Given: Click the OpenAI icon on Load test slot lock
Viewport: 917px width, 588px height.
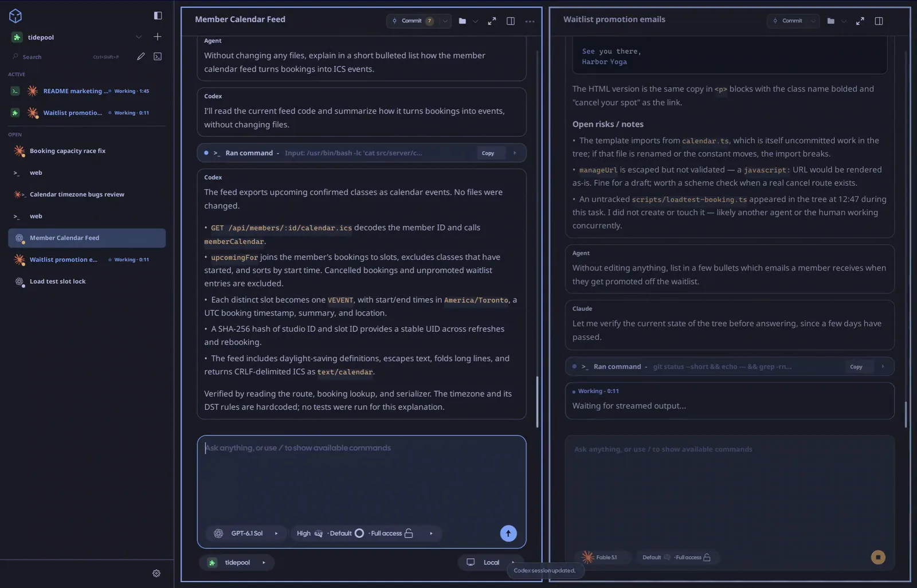Looking at the screenshot, I should click(x=19, y=281).
